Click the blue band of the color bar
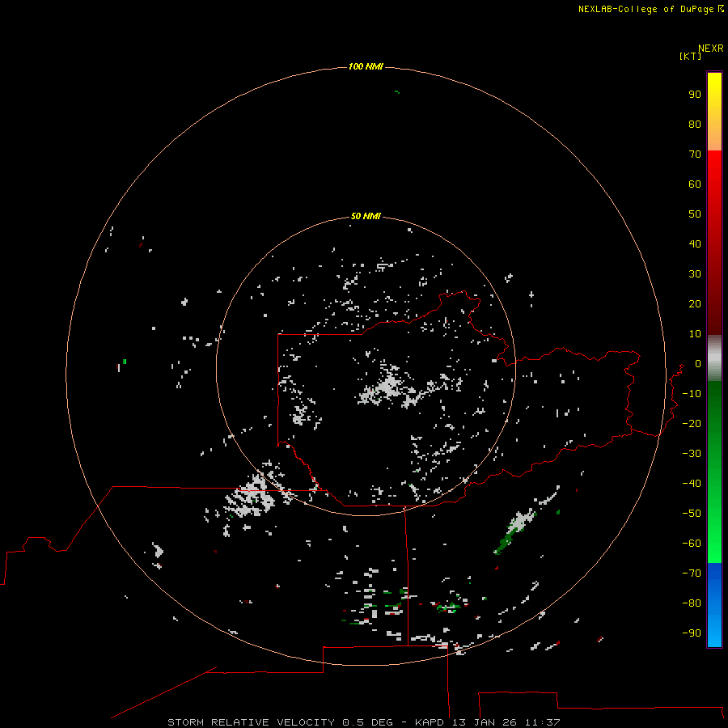The height and width of the screenshot is (728, 728). 714,605
